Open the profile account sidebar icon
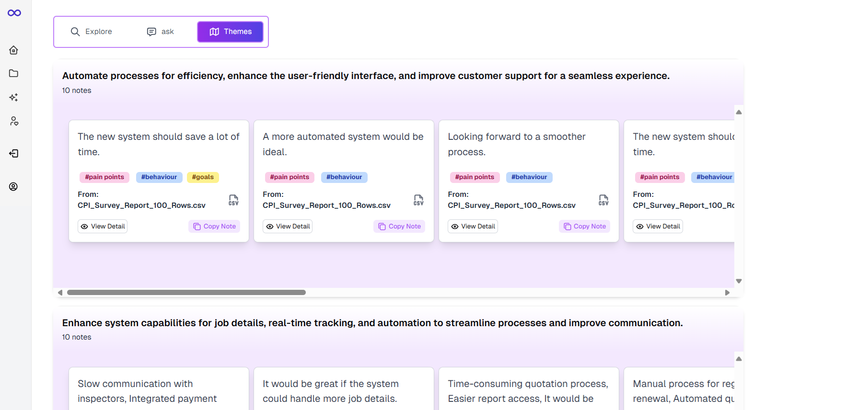The image size is (868, 410). click(x=13, y=186)
